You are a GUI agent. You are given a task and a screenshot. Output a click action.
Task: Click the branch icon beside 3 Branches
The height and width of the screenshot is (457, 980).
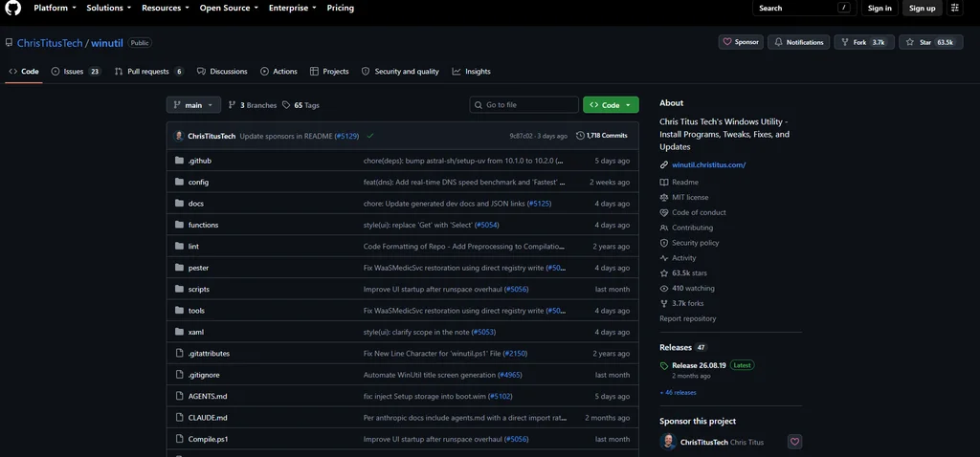coord(232,105)
